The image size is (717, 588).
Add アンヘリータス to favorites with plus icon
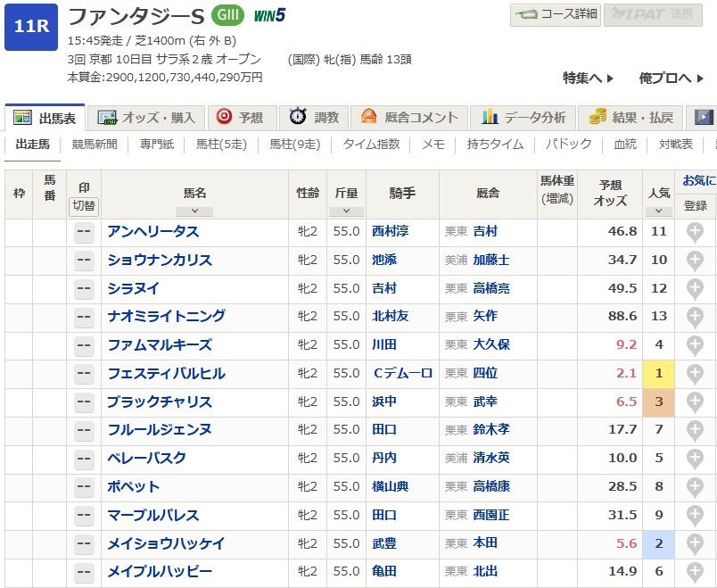tap(695, 232)
